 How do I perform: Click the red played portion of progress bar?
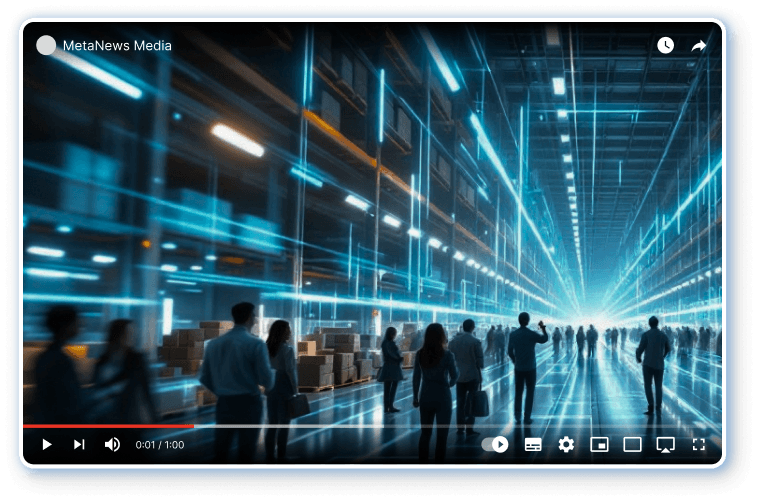110,426
